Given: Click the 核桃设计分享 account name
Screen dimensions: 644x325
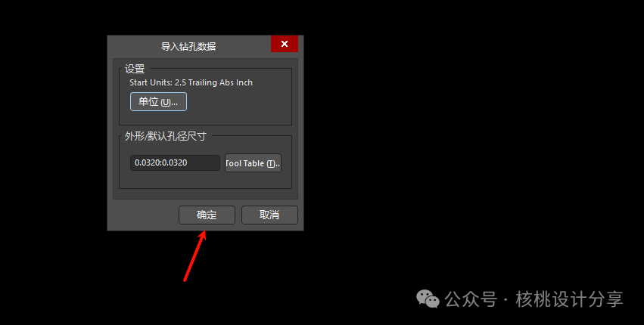Looking at the screenshot, I should tap(570, 299).
